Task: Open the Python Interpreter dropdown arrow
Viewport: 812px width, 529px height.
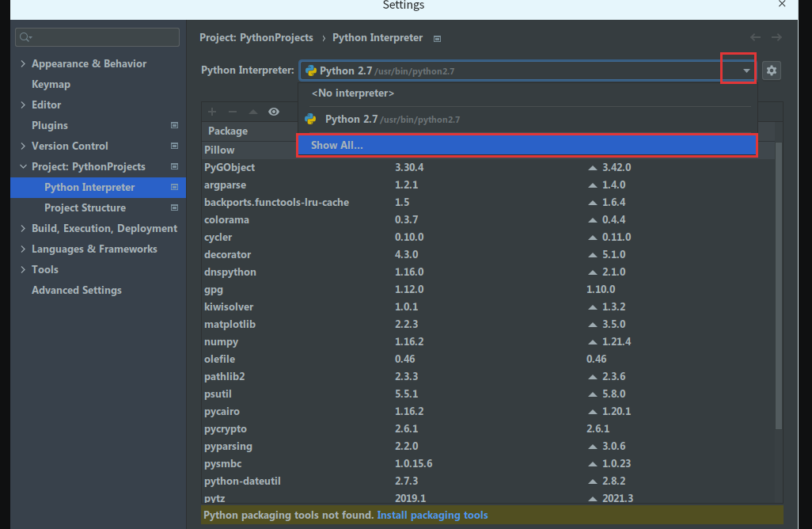Action: (x=746, y=70)
